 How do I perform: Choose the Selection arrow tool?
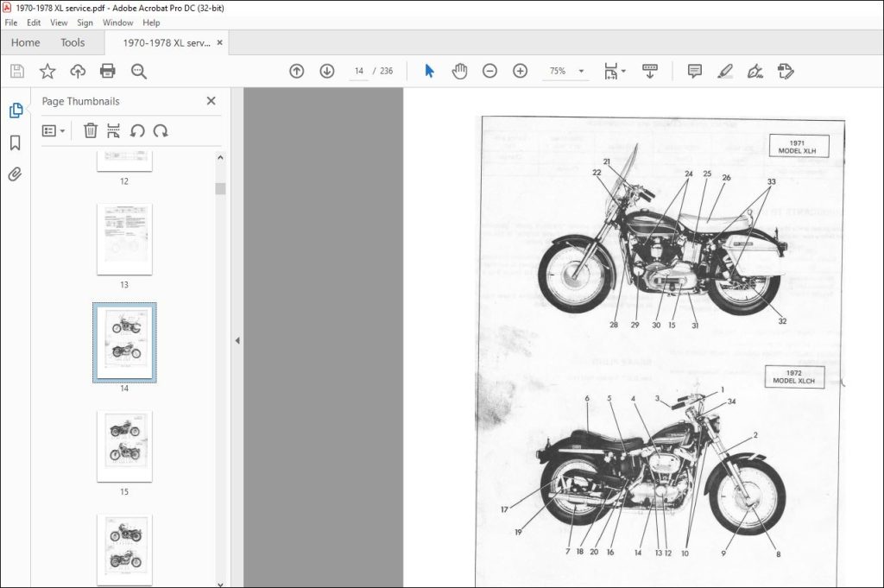(430, 71)
